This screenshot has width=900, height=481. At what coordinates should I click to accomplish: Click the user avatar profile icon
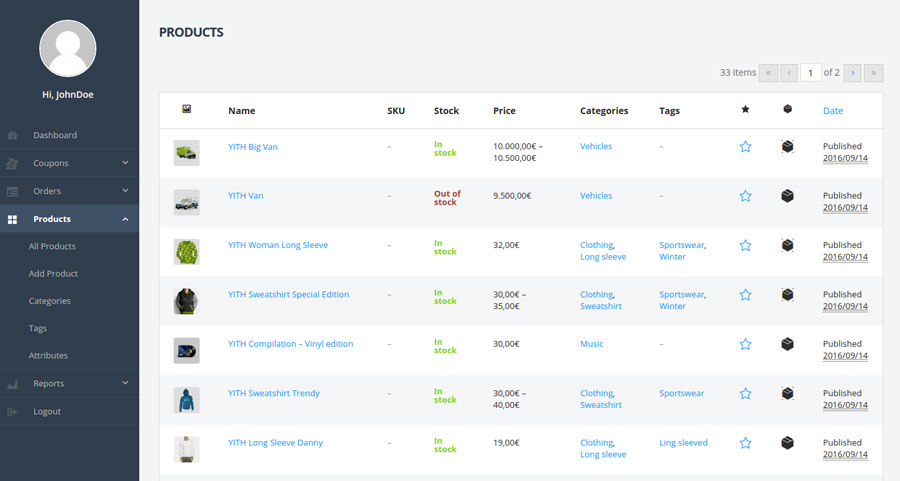pos(68,48)
